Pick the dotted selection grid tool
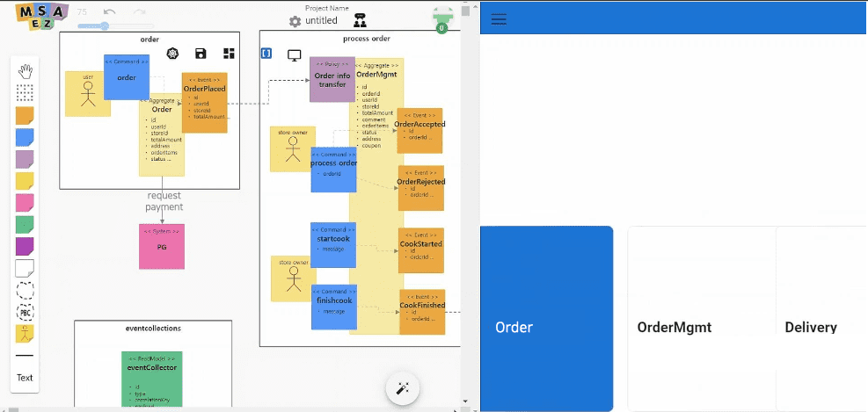This screenshot has height=412, width=868. pyautogui.click(x=26, y=92)
